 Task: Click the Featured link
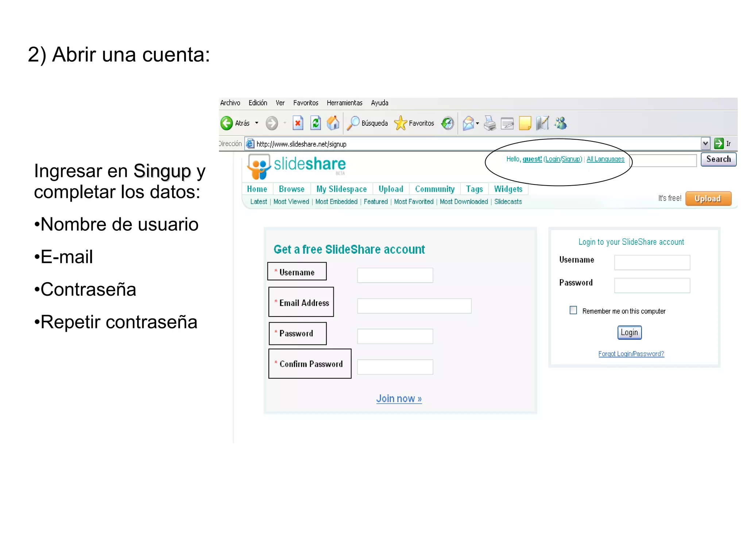(376, 202)
